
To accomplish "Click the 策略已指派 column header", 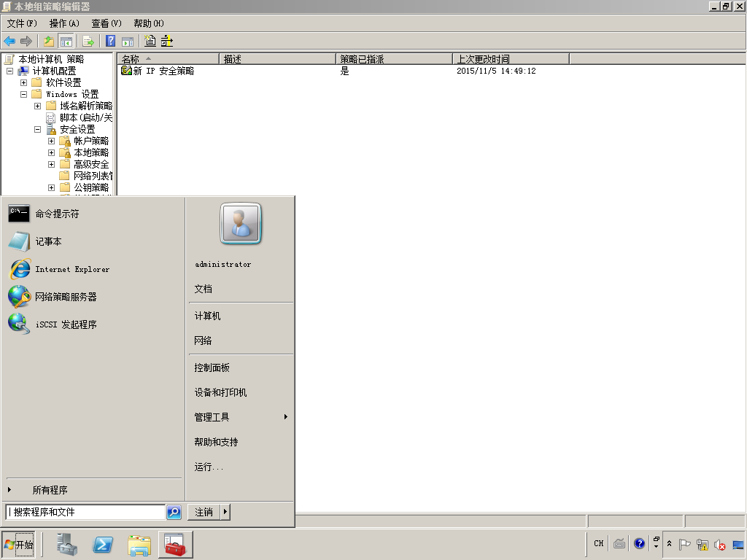I will coord(394,59).
